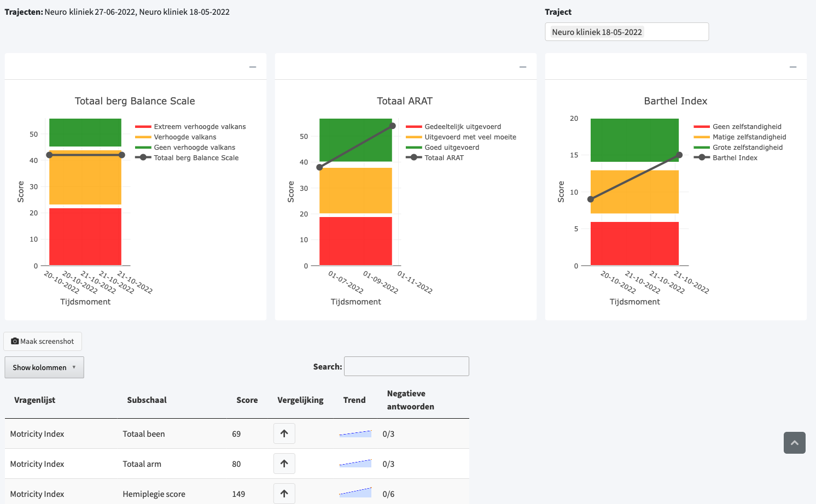This screenshot has height=504, width=816.
Task: Click the trend sparkline for Totaal been
Action: click(355, 433)
